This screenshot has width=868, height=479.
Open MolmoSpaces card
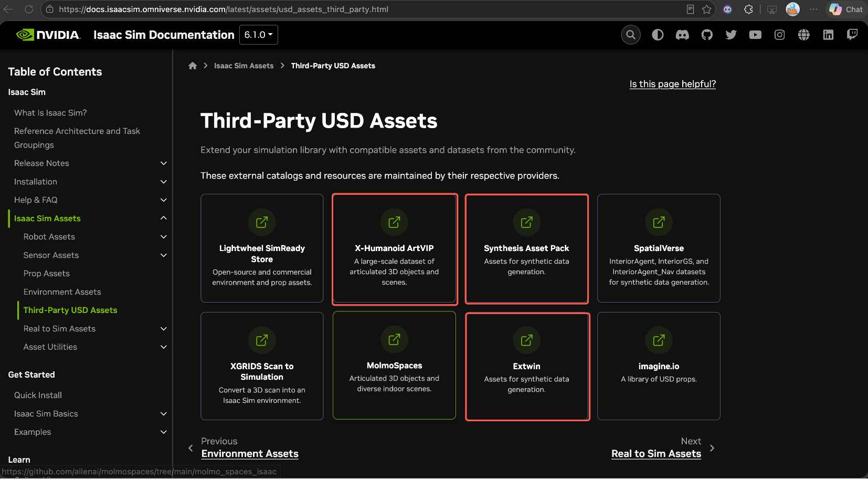click(394, 366)
